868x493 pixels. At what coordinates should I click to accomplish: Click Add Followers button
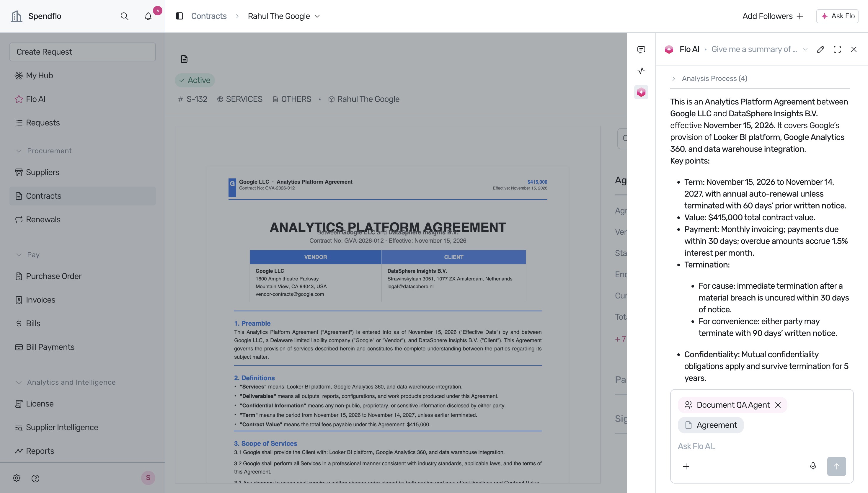tap(773, 16)
